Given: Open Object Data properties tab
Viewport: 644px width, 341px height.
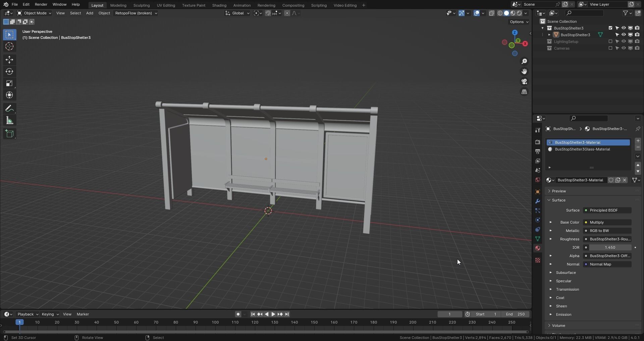Looking at the screenshot, I should click(538, 239).
